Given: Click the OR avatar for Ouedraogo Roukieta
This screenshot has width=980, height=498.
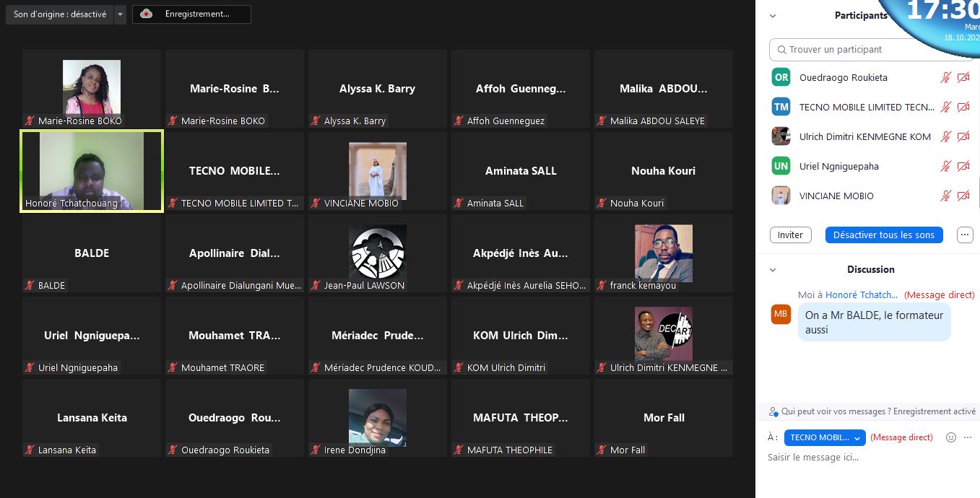Looking at the screenshot, I should (781, 77).
